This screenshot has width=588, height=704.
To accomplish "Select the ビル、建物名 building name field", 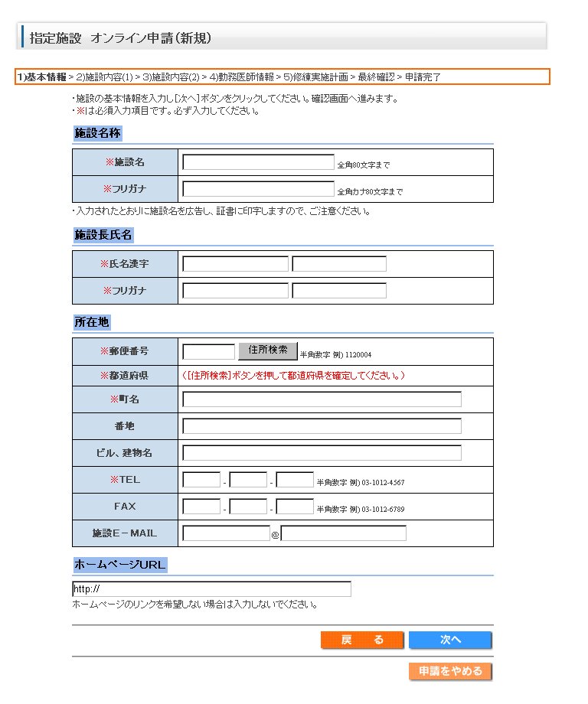I will [x=322, y=453].
